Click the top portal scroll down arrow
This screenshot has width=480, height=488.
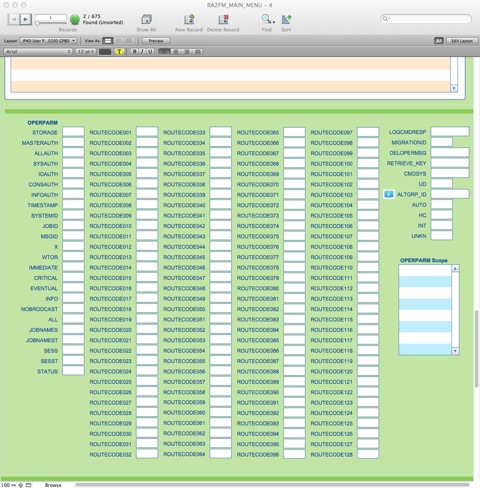[454, 88]
